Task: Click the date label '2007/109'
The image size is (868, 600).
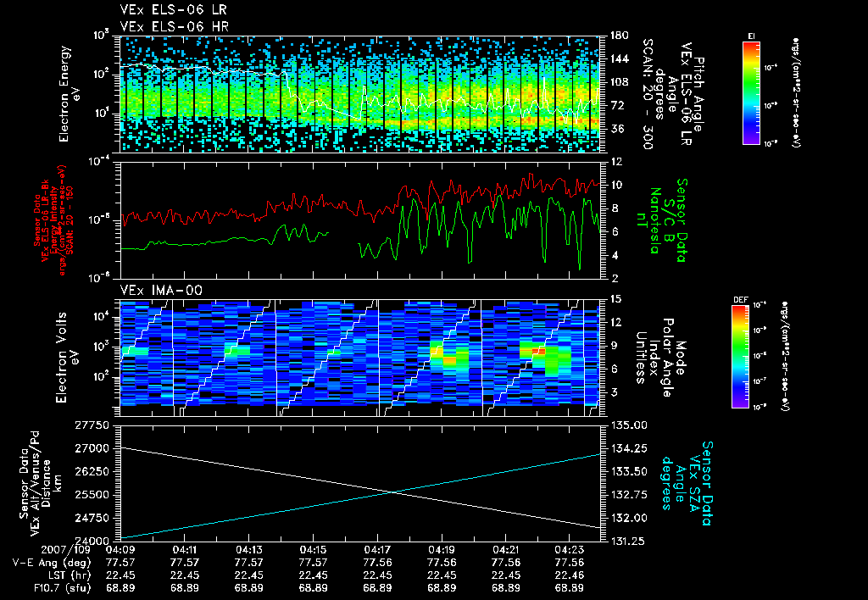Action: click(x=66, y=550)
